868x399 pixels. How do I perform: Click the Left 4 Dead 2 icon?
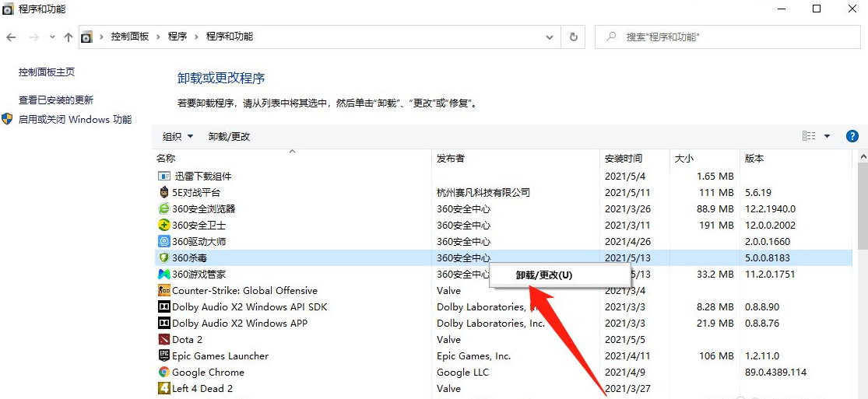[x=163, y=388]
